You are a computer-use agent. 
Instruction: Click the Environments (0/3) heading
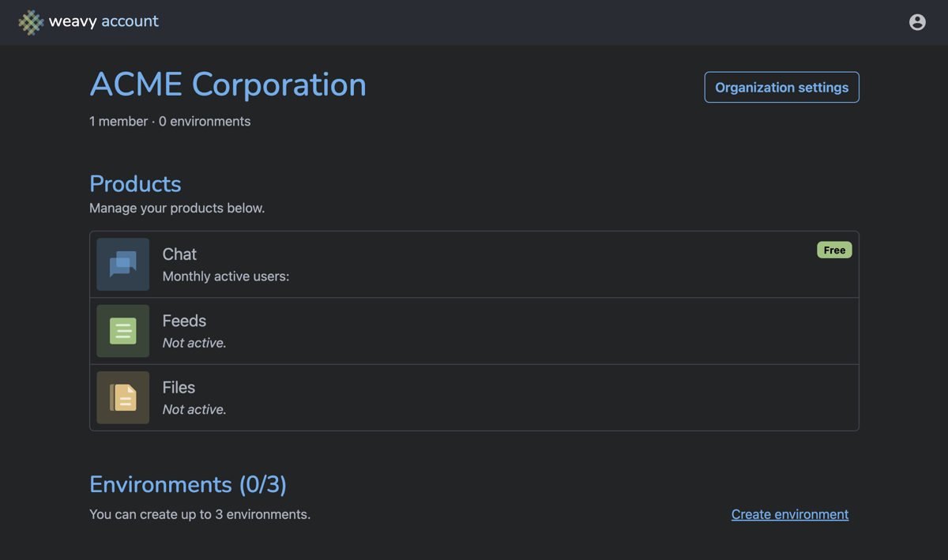(x=188, y=483)
